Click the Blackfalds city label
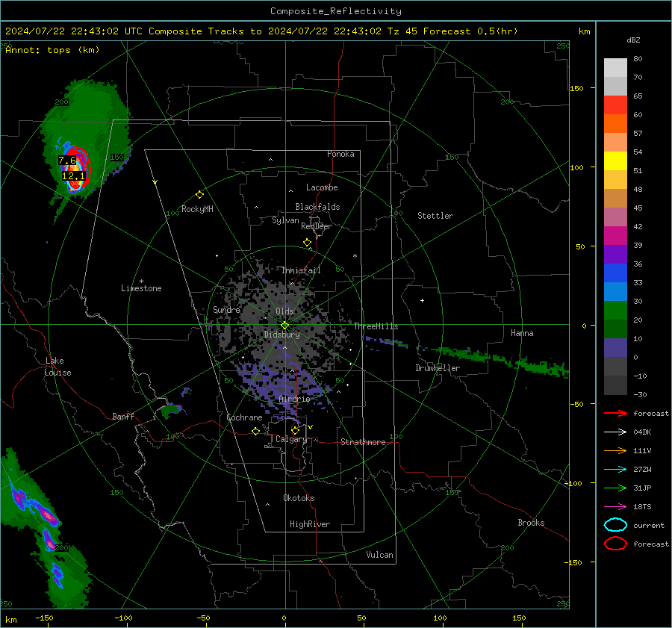This screenshot has height=628, width=672. point(317,207)
